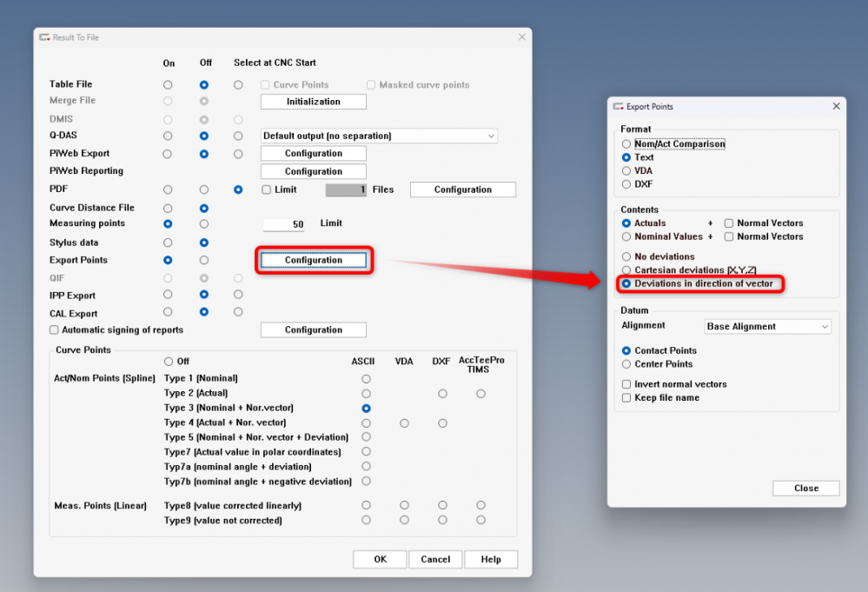The height and width of the screenshot is (592, 868).
Task: Open PiWeb Export Configuration
Action: (314, 153)
